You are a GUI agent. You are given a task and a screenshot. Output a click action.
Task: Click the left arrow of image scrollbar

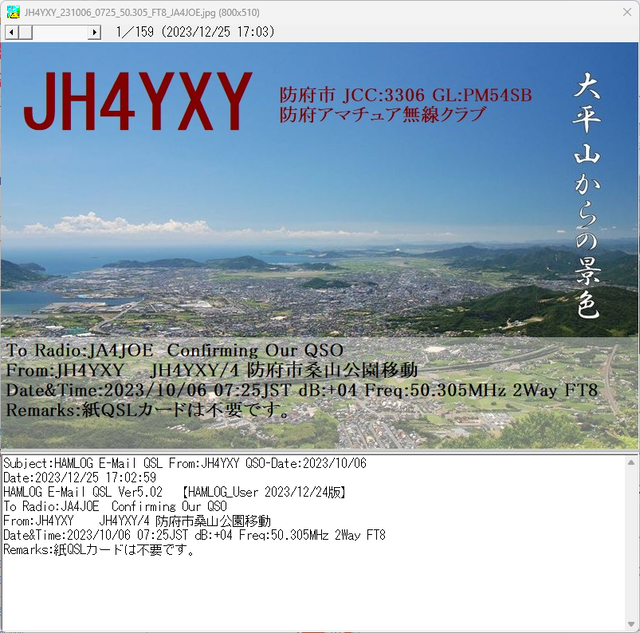11,32
